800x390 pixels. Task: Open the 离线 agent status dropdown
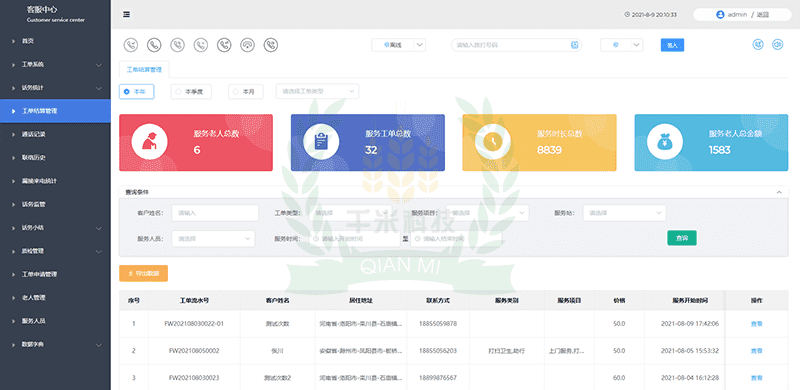point(398,45)
